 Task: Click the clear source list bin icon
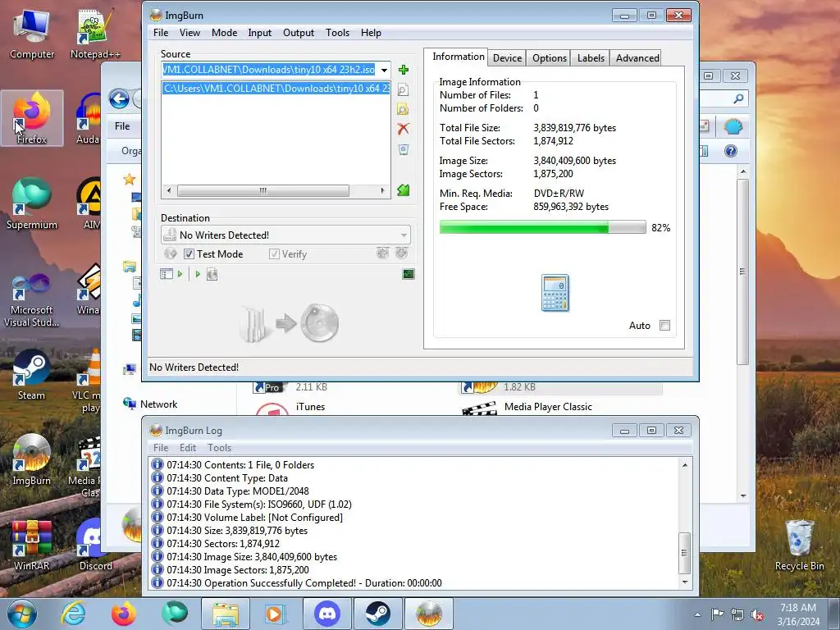404,149
